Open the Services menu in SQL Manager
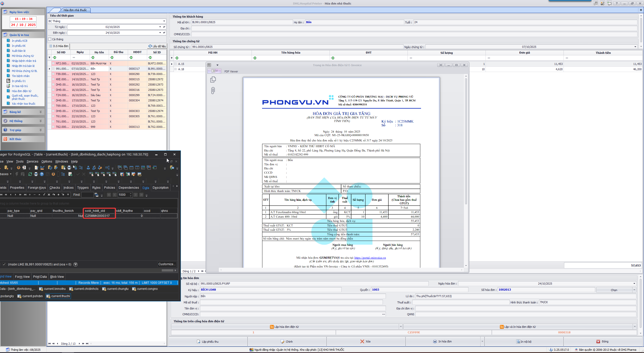Image resolution: width=644 pixels, height=353 pixels. click(32, 162)
